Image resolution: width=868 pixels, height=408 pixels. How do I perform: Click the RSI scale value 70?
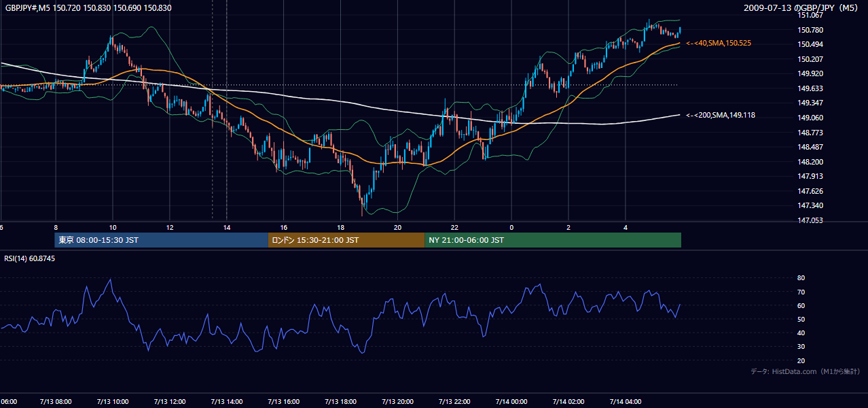point(801,292)
